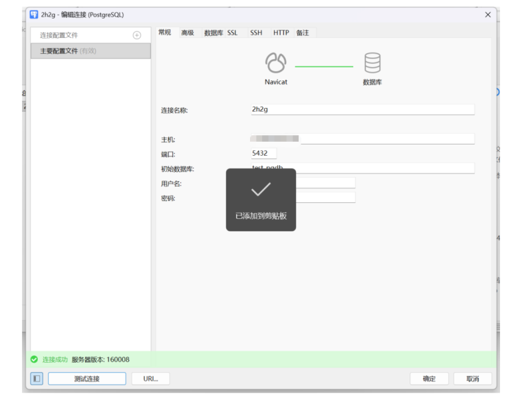The width and height of the screenshot is (532, 406).
Task: Click the URI... button
Action: pyautogui.click(x=151, y=379)
